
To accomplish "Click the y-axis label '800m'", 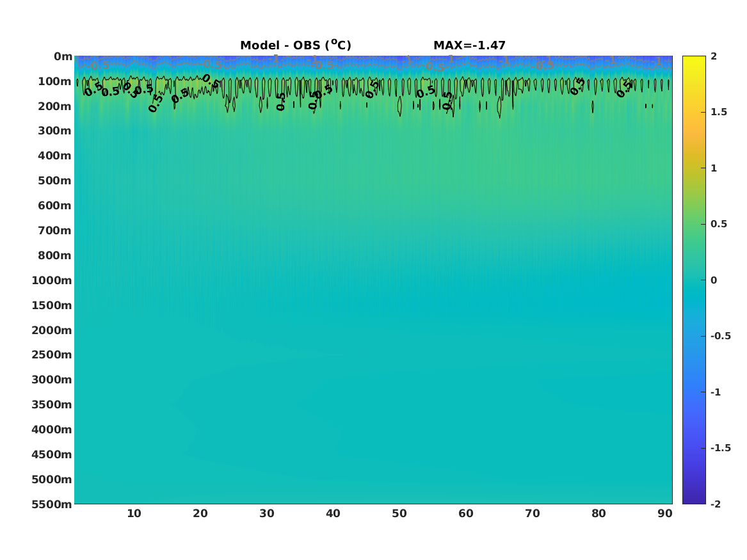I will 55,256.
